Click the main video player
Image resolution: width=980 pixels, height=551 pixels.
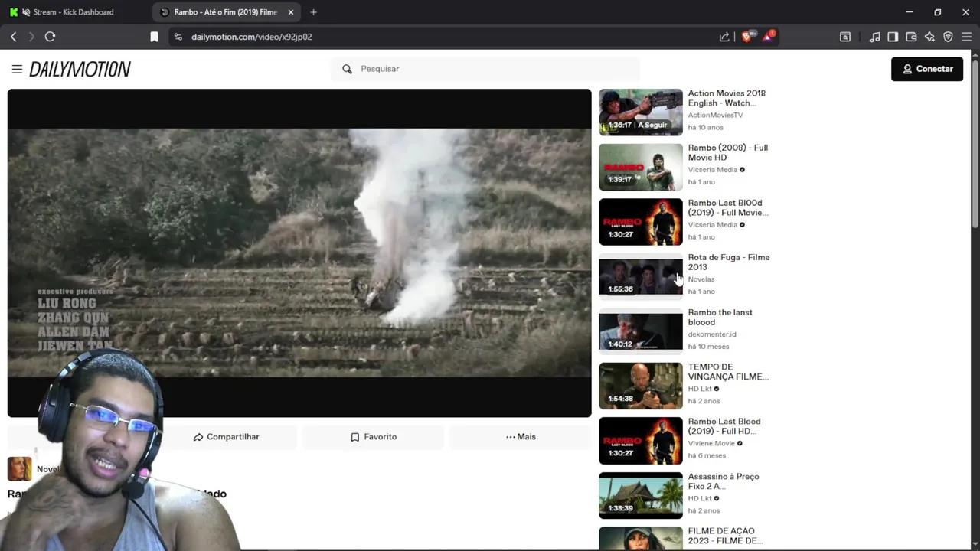(x=299, y=253)
